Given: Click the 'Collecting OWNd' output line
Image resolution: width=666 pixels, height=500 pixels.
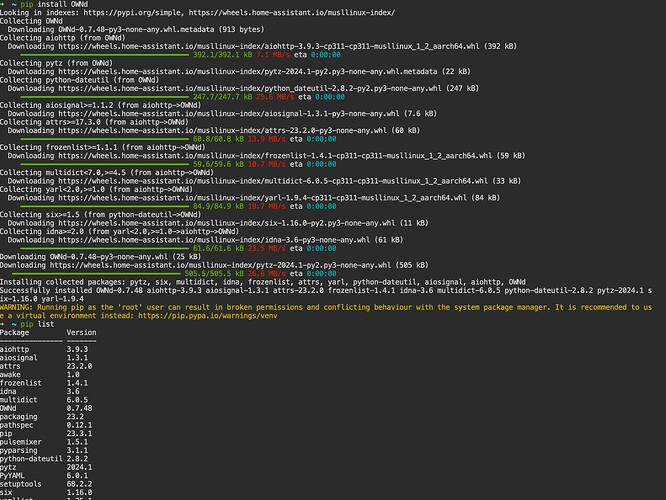Looking at the screenshot, I should [x=31, y=21].
